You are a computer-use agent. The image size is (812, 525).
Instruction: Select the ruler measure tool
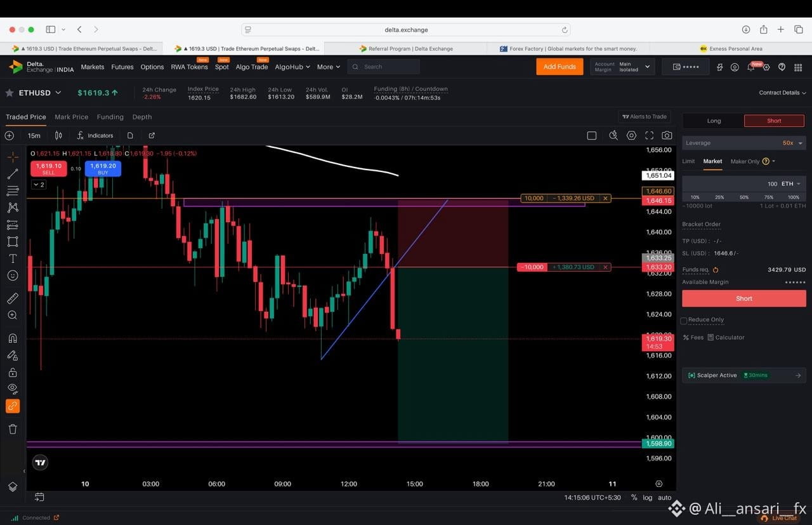coord(12,298)
